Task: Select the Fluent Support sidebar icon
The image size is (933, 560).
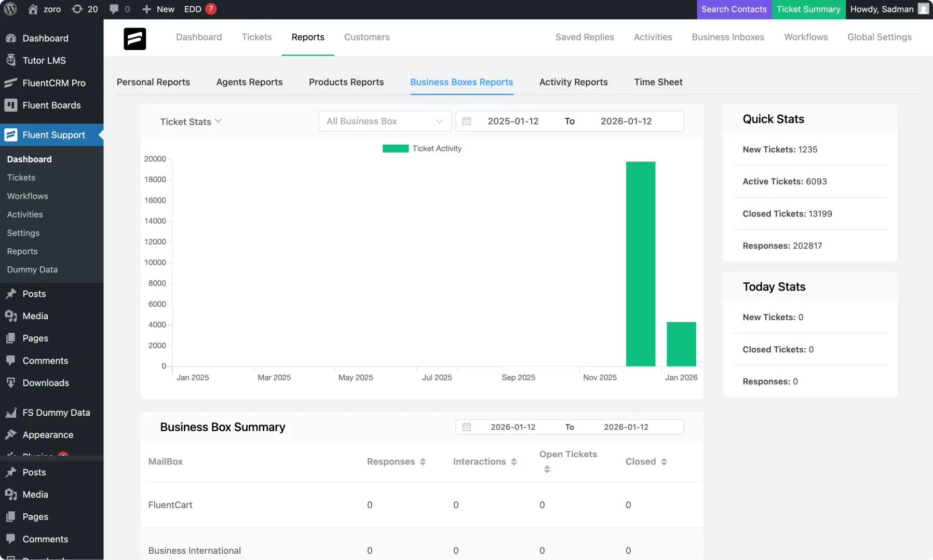Action: point(10,134)
